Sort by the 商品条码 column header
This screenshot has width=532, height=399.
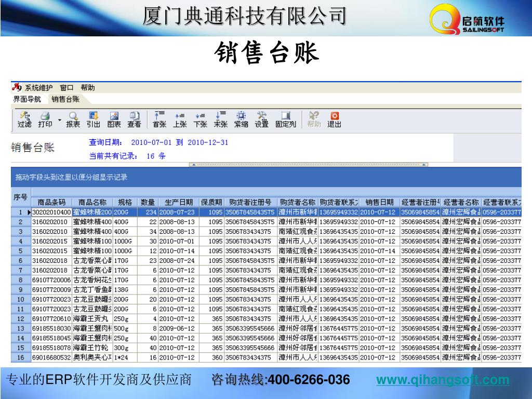(51, 202)
